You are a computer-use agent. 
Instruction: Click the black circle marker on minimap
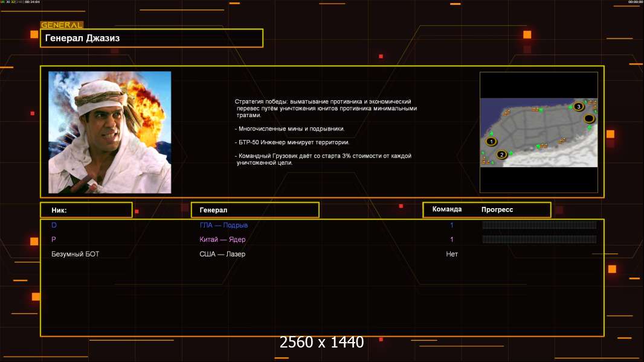pos(589,119)
